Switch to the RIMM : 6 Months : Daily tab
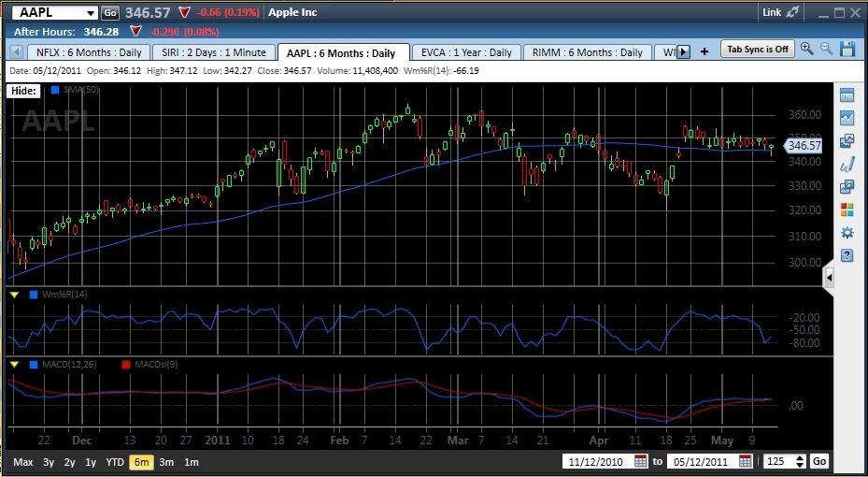 click(588, 52)
